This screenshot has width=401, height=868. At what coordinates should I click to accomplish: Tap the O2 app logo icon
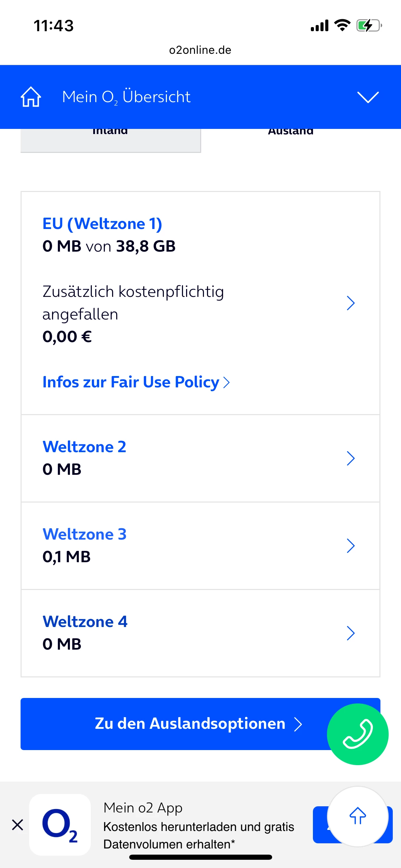pos(60,825)
